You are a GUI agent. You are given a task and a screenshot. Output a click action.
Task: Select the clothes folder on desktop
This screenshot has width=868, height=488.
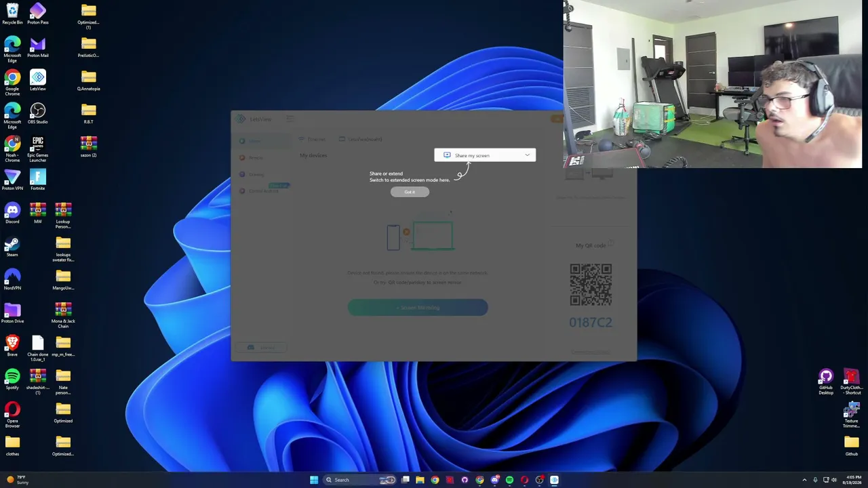[12, 446]
